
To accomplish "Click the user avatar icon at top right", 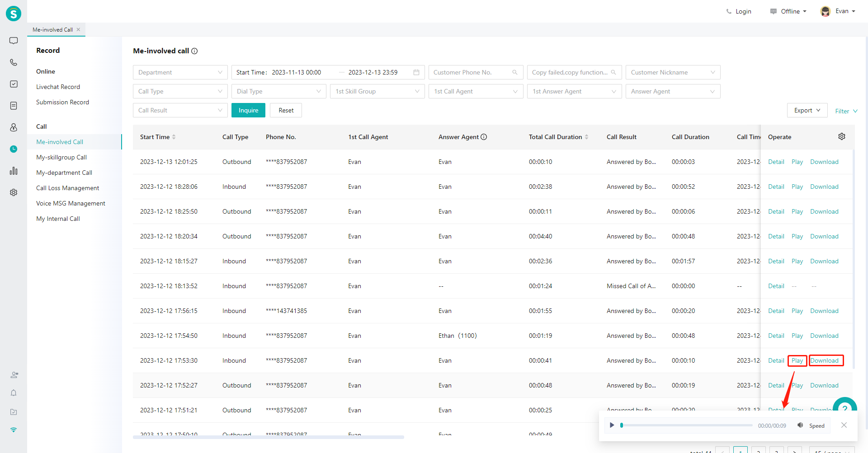I will [x=826, y=11].
